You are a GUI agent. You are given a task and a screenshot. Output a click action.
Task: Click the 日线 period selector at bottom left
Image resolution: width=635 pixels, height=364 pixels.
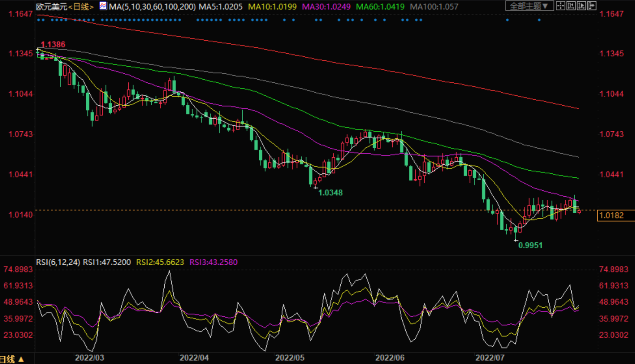click(x=12, y=359)
